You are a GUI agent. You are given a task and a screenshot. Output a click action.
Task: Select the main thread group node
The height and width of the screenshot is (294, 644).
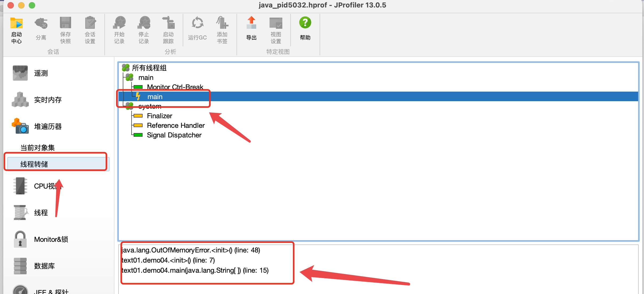click(x=146, y=77)
